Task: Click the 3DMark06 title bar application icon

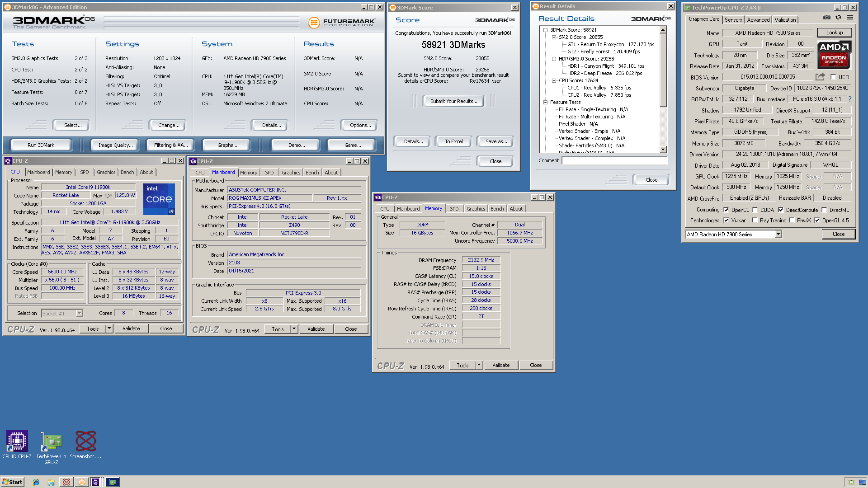Action: (x=7, y=7)
